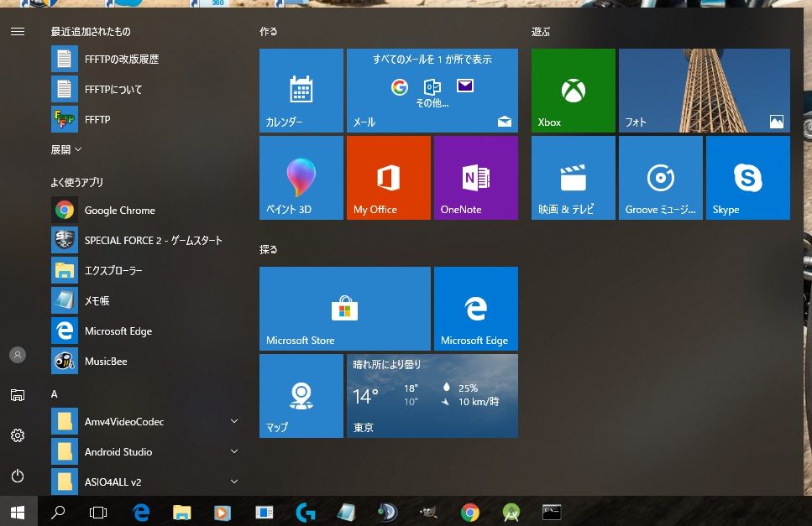Viewport: 812px width, 526px height.
Task: Open Logitech G software from the taskbar
Action: point(306,512)
